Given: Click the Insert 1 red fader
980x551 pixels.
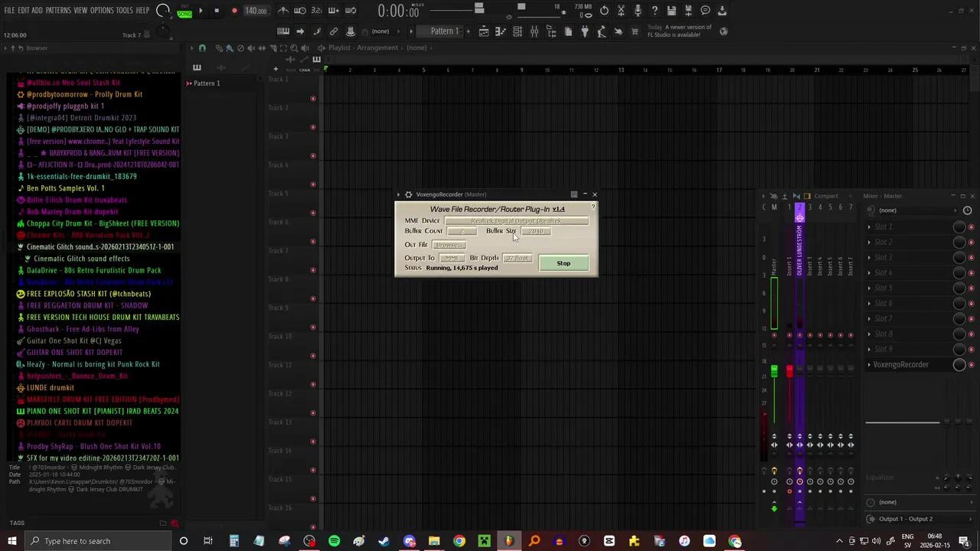Looking at the screenshot, I should click(x=789, y=371).
